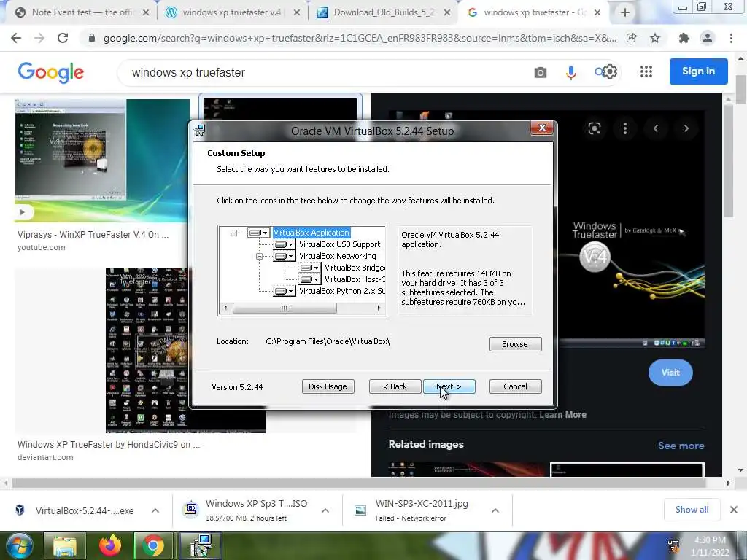This screenshot has height=560, width=747.
Task: Reload the Google search page
Action: 63,38
